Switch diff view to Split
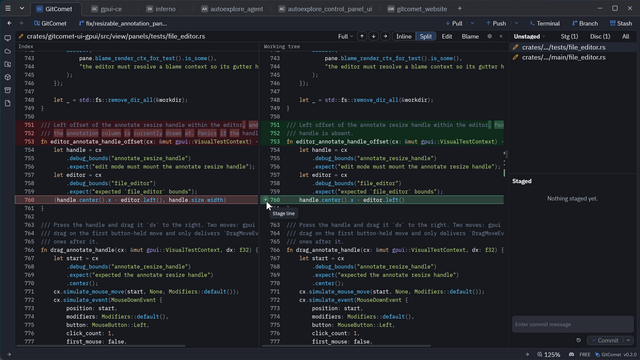 pyautogui.click(x=426, y=36)
